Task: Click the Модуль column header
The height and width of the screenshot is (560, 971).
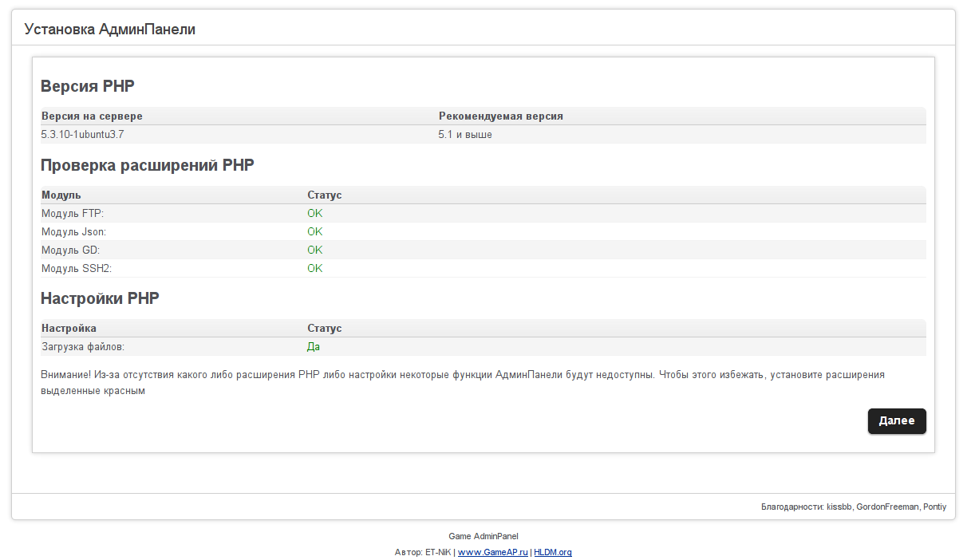Action: pyautogui.click(x=61, y=195)
